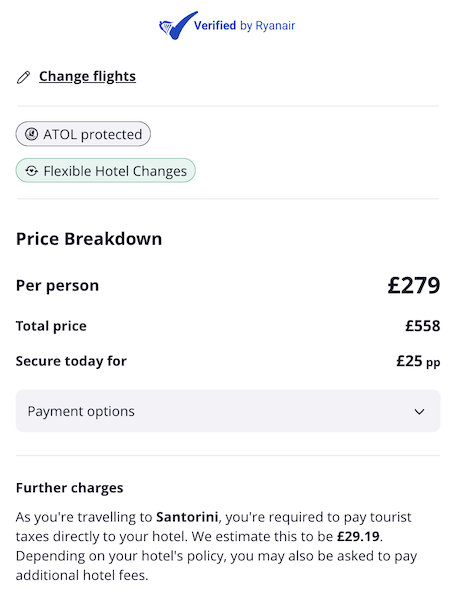Select the Flexible Hotel Changes badge
This screenshot has height=600, width=454.
106,170
